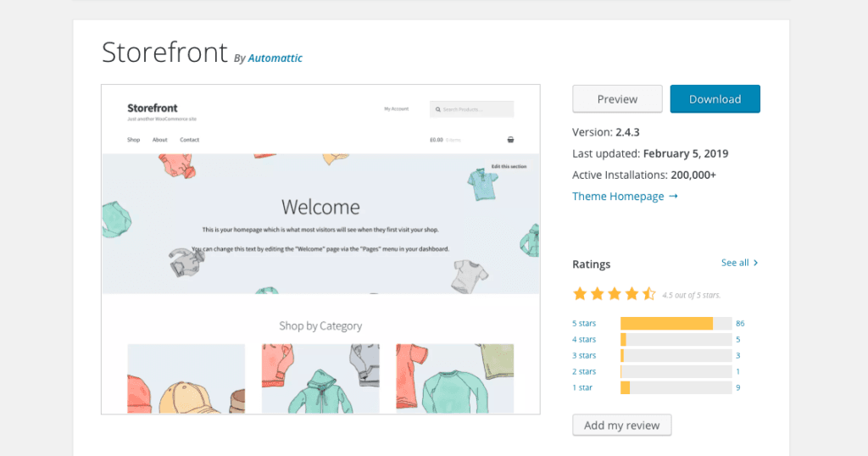
Task: Click the star rating icons
Action: [615, 294]
